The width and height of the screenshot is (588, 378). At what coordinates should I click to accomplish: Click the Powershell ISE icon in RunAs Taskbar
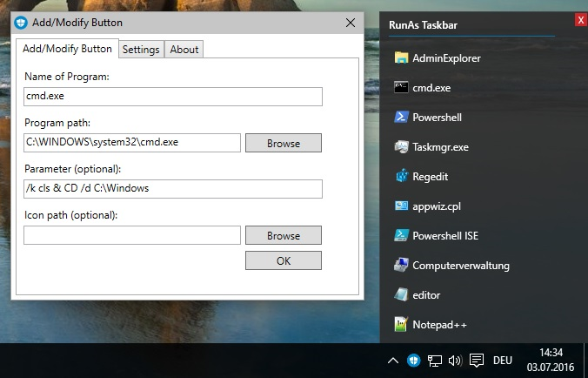click(401, 235)
